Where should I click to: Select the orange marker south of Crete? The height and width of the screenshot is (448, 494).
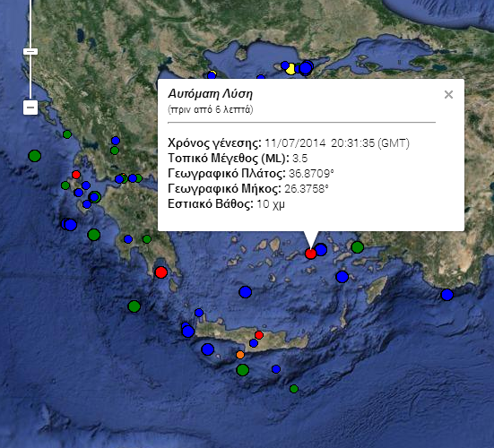pos(240,355)
